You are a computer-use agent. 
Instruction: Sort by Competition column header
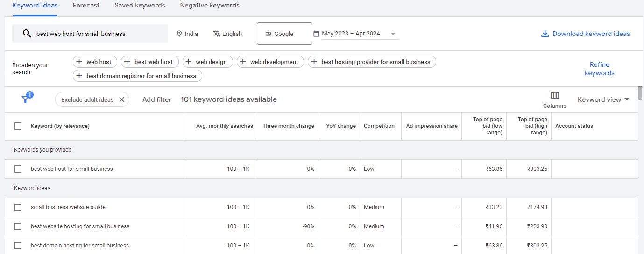pyautogui.click(x=379, y=126)
